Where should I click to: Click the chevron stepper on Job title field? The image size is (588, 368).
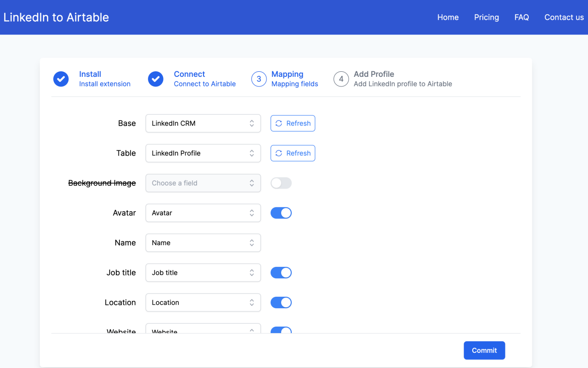(252, 272)
